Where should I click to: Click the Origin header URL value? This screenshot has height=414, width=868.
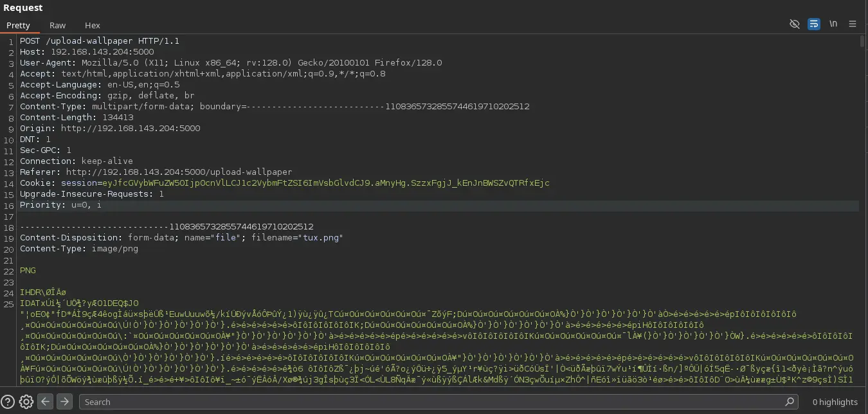[x=131, y=129]
